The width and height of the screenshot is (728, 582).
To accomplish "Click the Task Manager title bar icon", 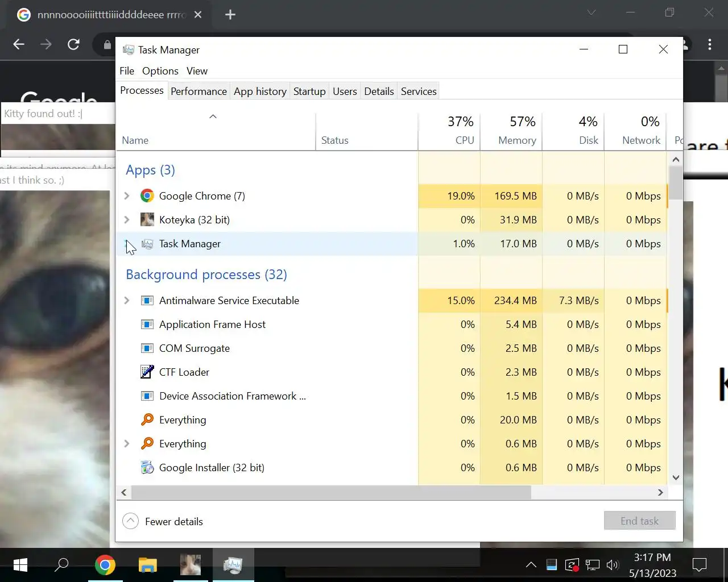I will click(129, 49).
